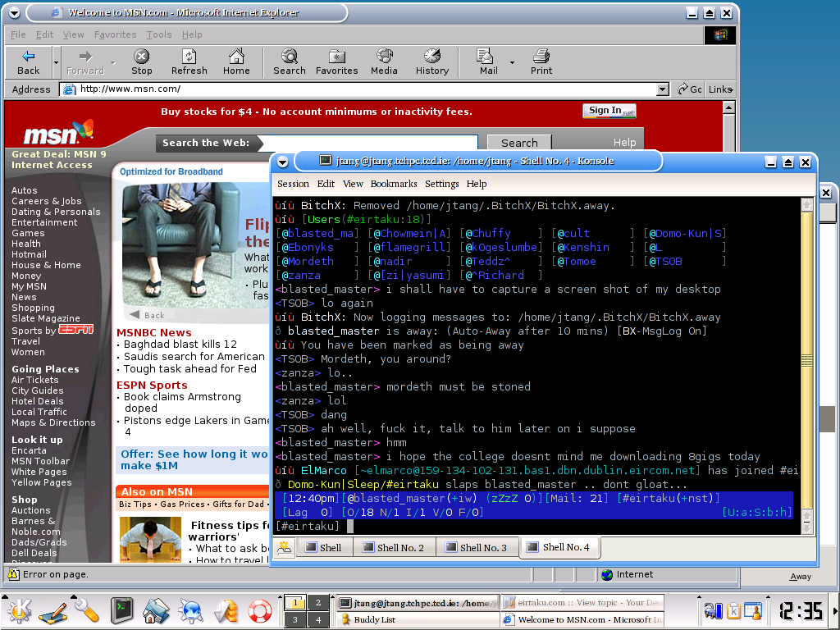Click the Konsole scrollbar down arrow
The height and width of the screenshot is (630, 840).
tap(806, 528)
